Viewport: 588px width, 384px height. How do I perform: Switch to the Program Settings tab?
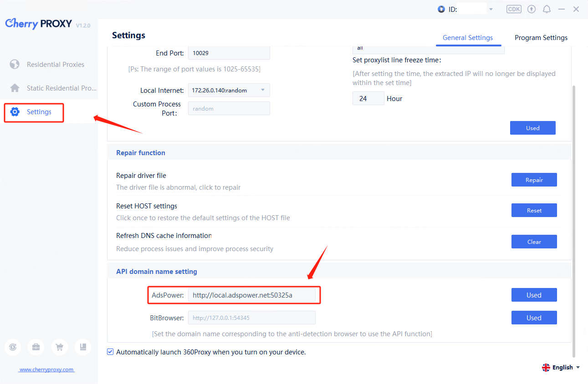tap(541, 38)
